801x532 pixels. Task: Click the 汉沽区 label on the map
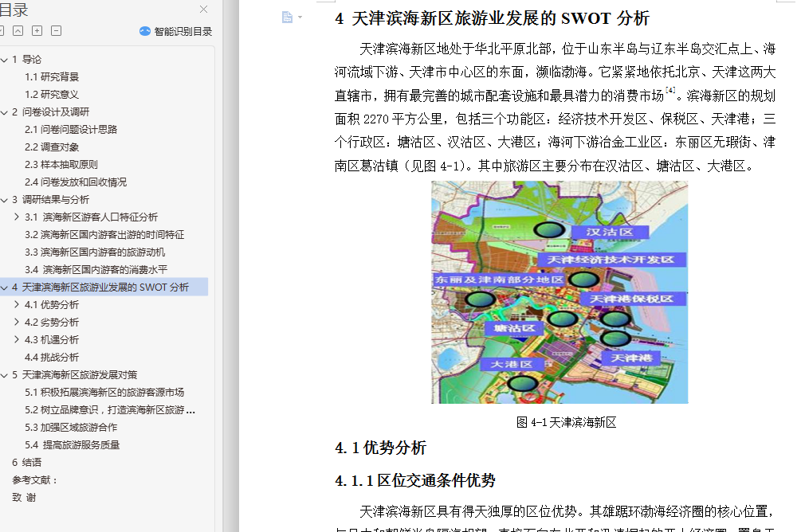click(610, 232)
